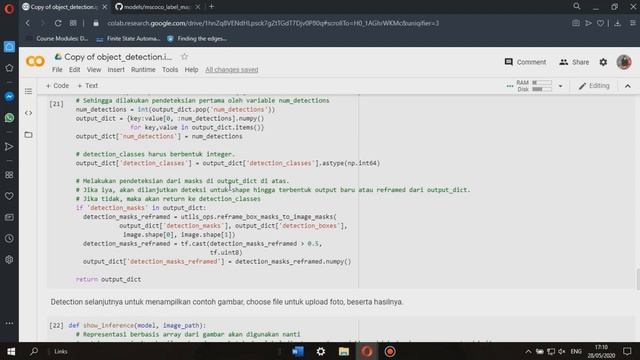Open View menu
The image size is (640, 360).
(x=94, y=70)
